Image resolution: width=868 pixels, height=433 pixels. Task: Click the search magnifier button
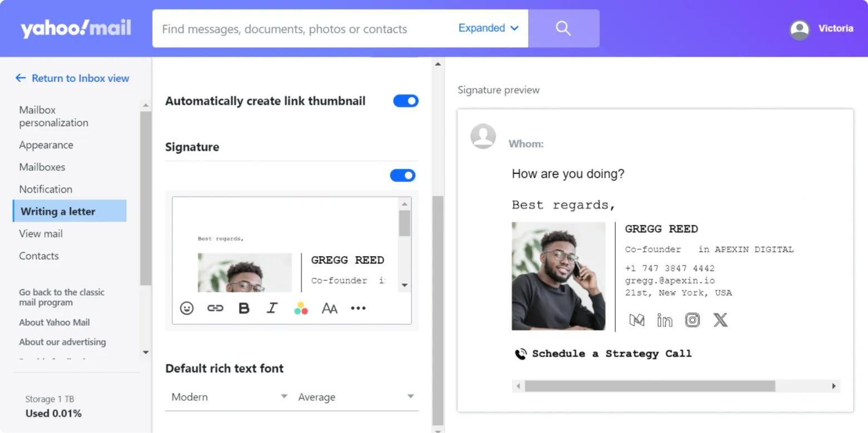564,28
